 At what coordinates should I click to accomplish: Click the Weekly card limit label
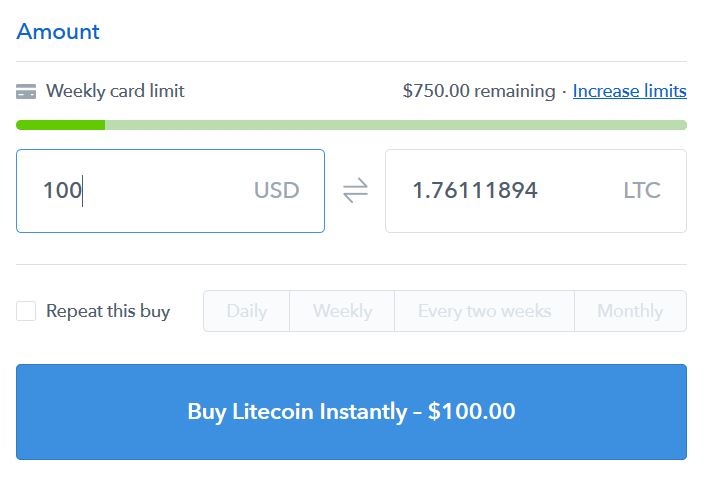click(115, 91)
